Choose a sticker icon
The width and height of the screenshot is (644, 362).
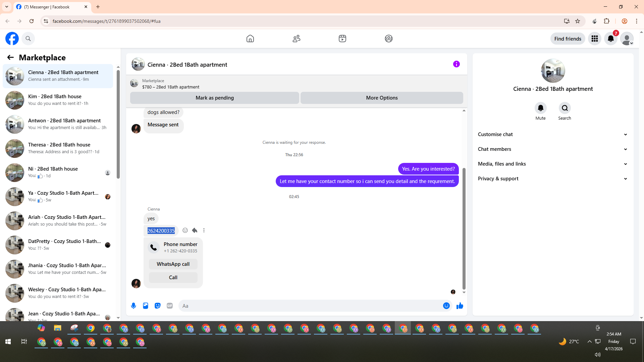click(158, 306)
